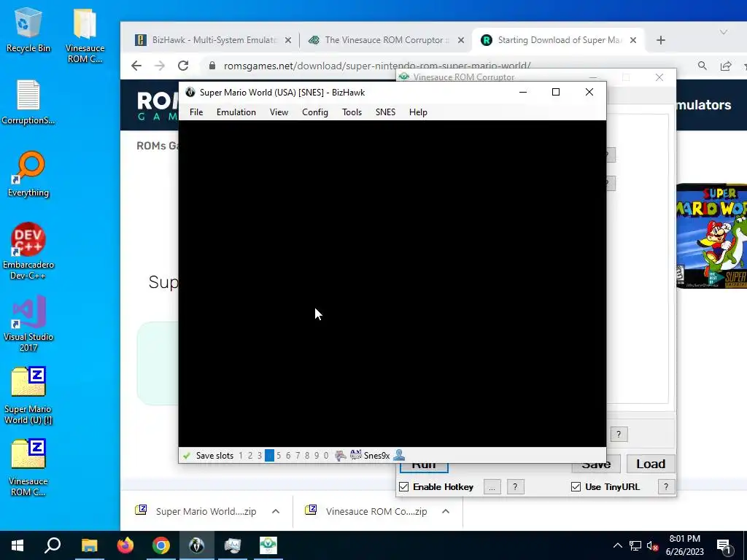Open BizHawk SNES menu
Image resolution: width=747 pixels, height=560 pixels.
click(385, 112)
